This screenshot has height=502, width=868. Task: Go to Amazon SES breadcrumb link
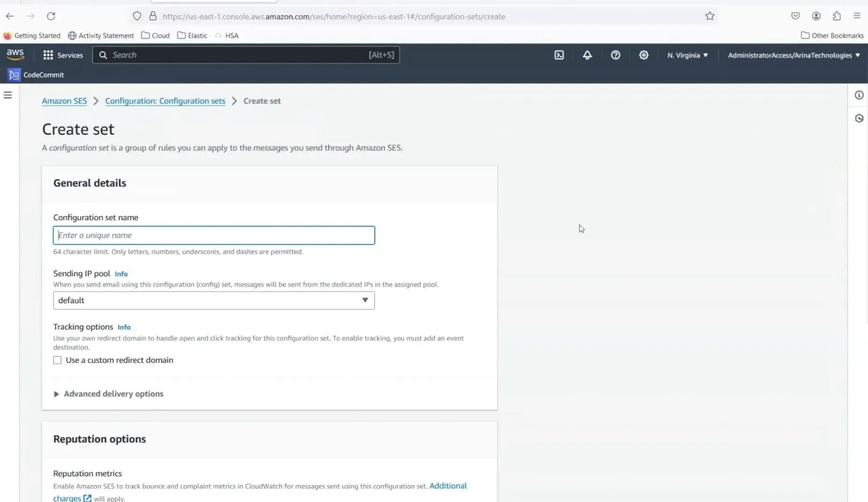[64, 101]
